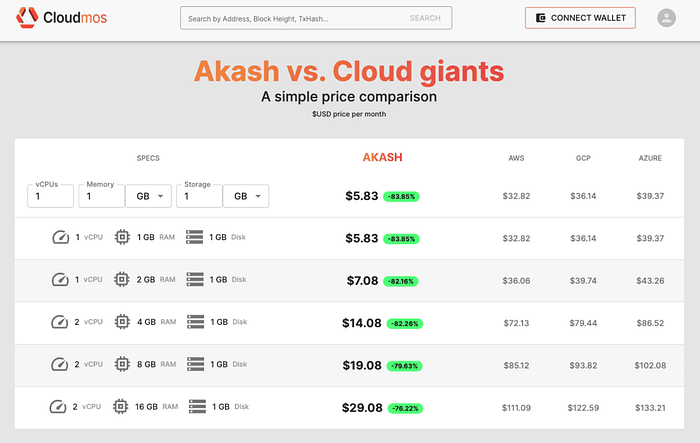Click the GCP price $39.74

pos(583,280)
